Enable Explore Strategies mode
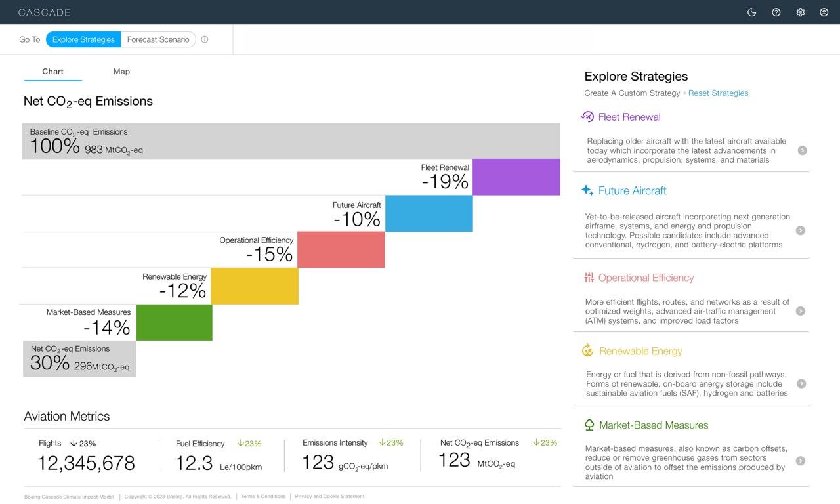840x504 pixels. click(x=83, y=39)
